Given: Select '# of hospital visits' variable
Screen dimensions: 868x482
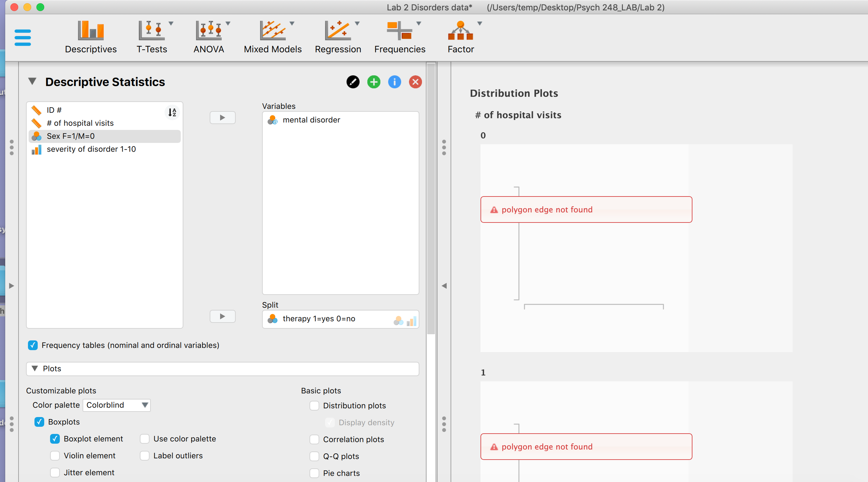Looking at the screenshot, I should point(104,123).
